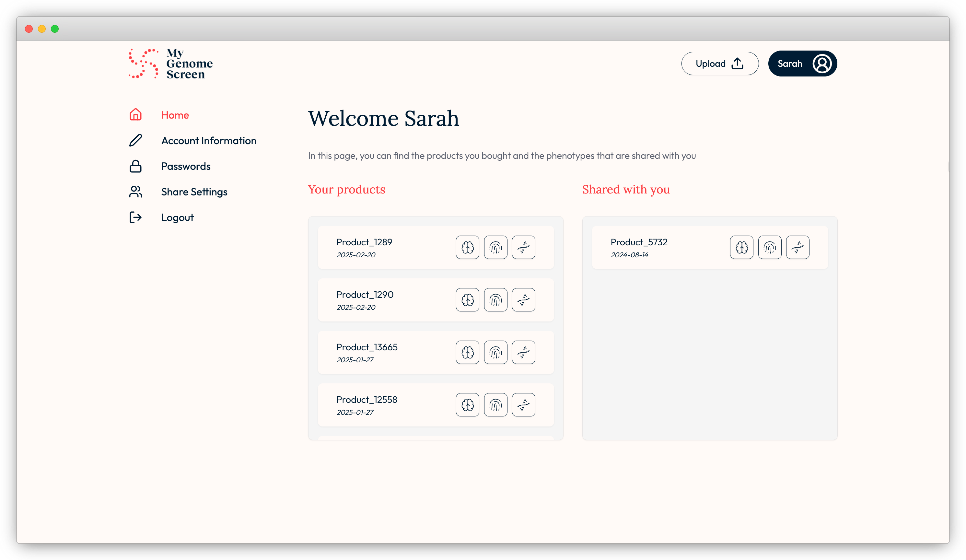The width and height of the screenshot is (966, 560).
Task: Click DNA icon for Product_13665
Action: tap(523, 352)
